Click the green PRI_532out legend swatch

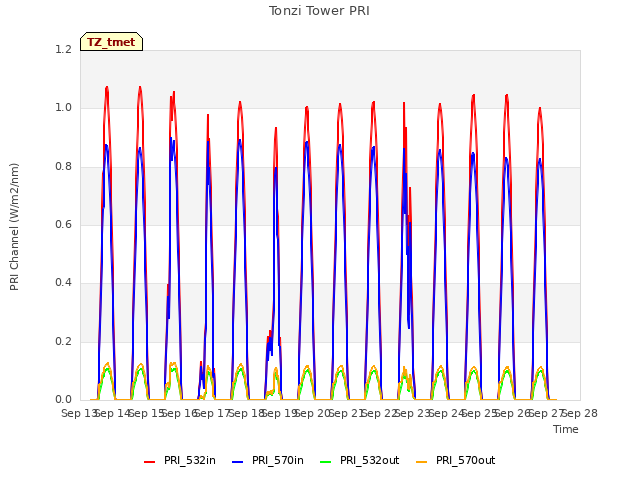pyautogui.click(x=326, y=462)
